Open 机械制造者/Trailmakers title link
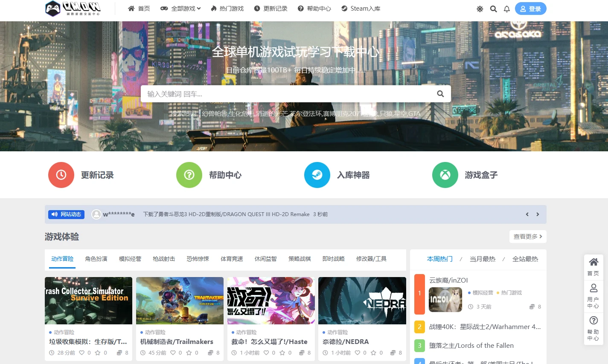Screen dimensions: 608x364 point(177,341)
